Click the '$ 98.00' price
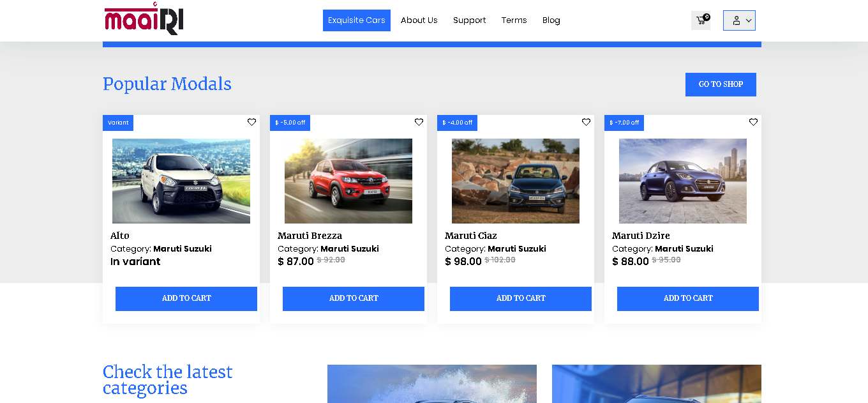Viewport: 868px width, 403px height. pyautogui.click(x=463, y=261)
